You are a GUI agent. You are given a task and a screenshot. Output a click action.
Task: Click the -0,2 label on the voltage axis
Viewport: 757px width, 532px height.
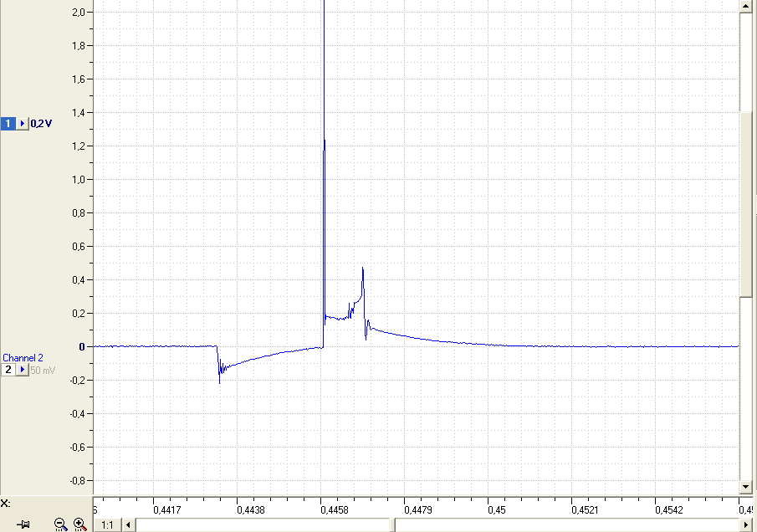pos(77,381)
